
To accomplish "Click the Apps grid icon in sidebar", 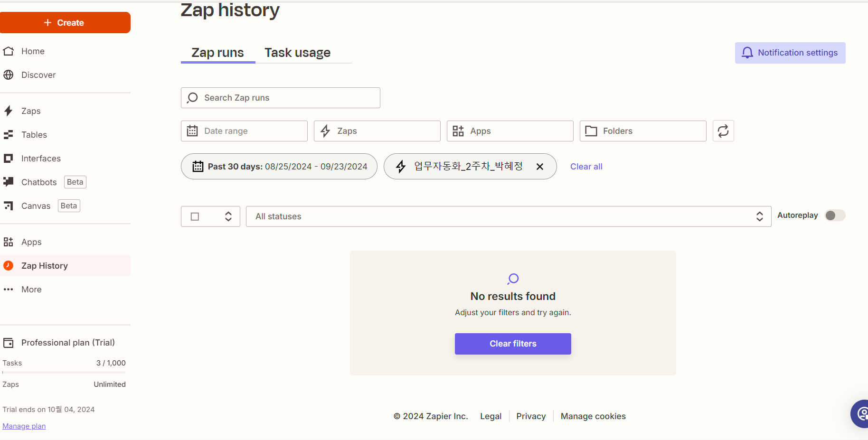I will (9, 242).
